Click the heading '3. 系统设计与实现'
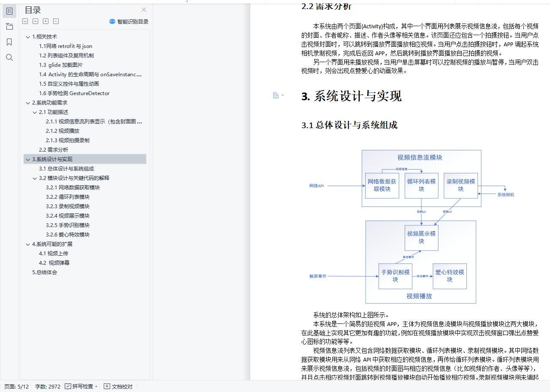 (352, 96)
